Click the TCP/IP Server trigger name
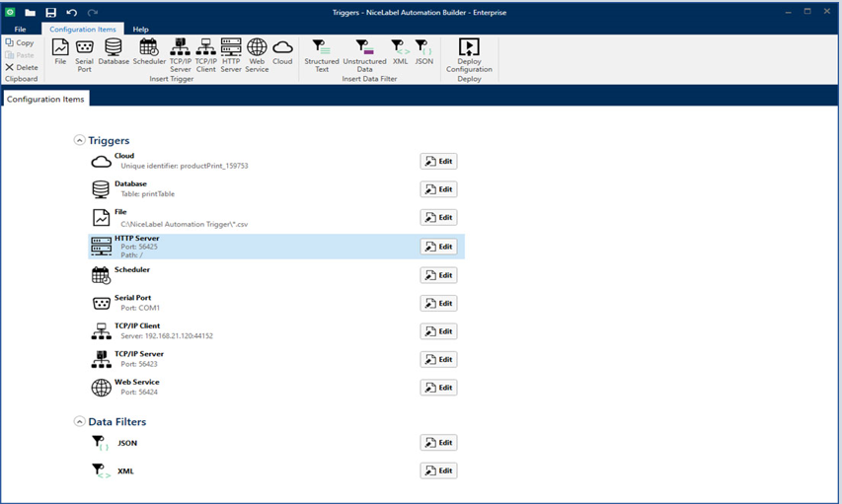The image size is (842, 504). (139, 354)
